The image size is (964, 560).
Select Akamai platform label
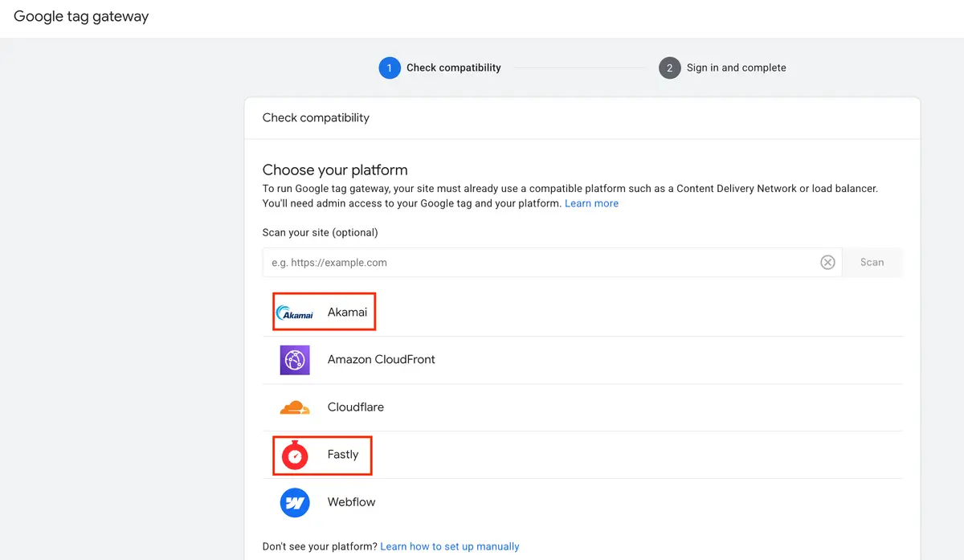tap(347, 313)
